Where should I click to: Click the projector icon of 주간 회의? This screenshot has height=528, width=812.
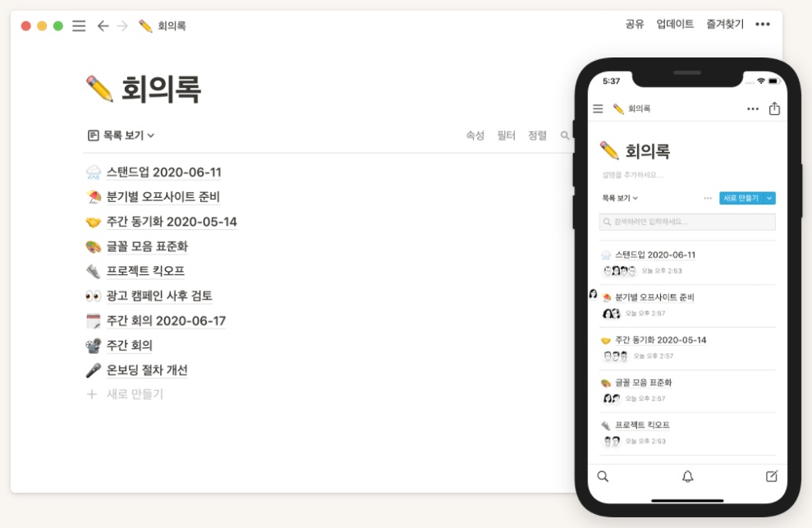click(94, 346)
